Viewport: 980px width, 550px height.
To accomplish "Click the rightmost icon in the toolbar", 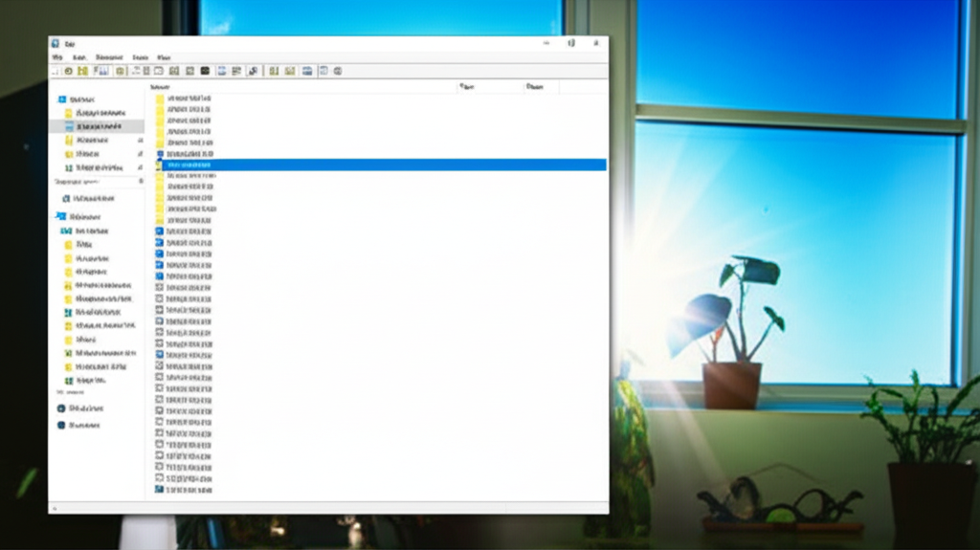I will [x=337, y=71].
